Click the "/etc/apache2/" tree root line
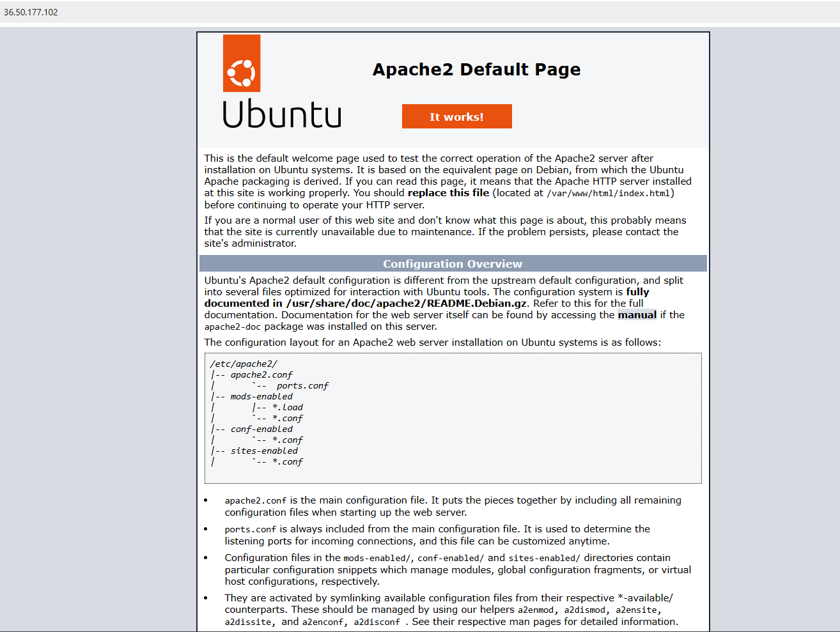Image resolution: width=840 pixels, height=632 pixels. (244, 364)
